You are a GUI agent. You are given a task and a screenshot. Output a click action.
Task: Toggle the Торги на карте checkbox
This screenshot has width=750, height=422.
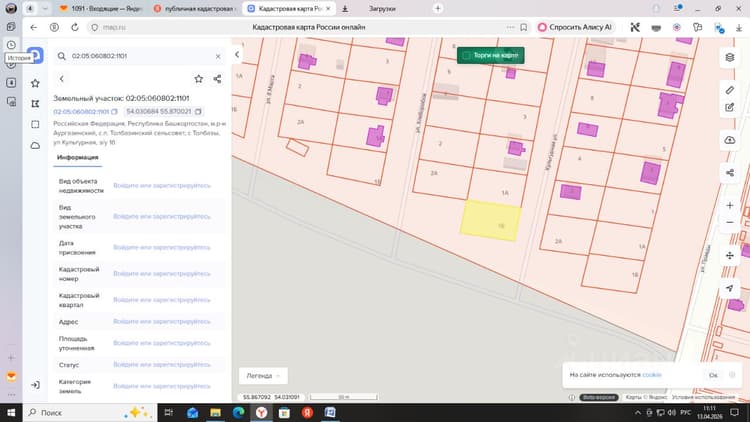click(x=466, y=56)
